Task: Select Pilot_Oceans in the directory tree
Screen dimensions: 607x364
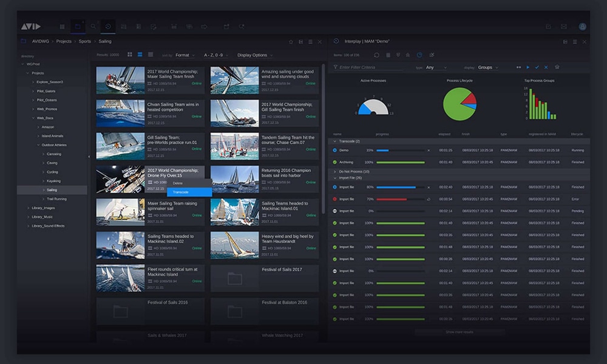Action: coord(47,100)
